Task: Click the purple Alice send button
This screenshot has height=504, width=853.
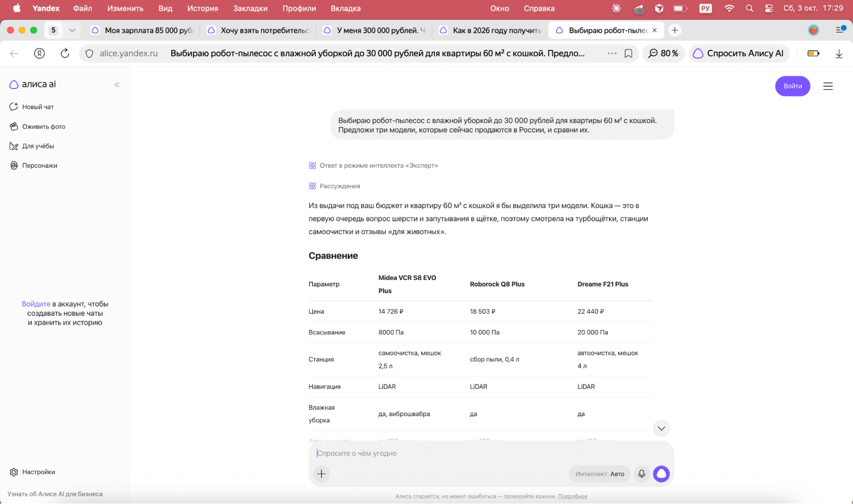Action: (661, 474)
